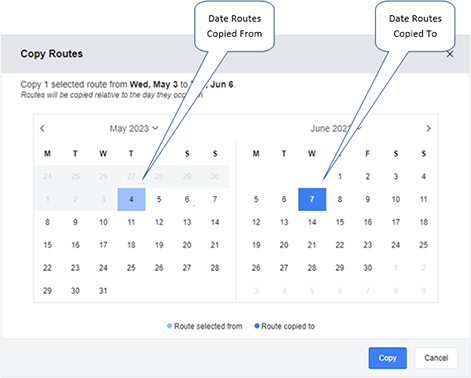Image resolution: width=471 pixels, height=378 pixels.
Task: Click June 12 date cell
Action: [256, 222]
